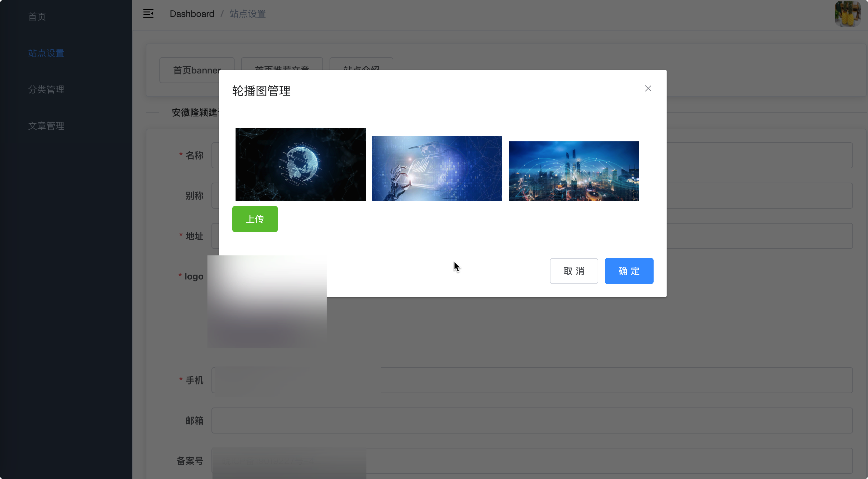Select the robot hand carousel thumbnail
This screenshot has height=479, width=868.
point(437,168)
